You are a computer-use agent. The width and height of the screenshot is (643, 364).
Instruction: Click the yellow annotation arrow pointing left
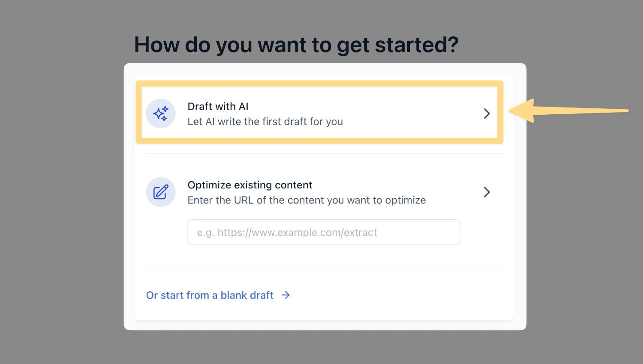coord(568,111)
